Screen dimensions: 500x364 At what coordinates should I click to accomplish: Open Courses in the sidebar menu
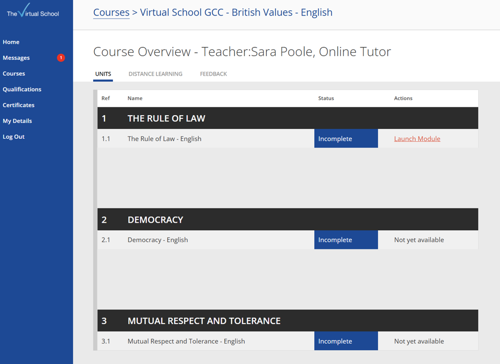coord(14,73)
